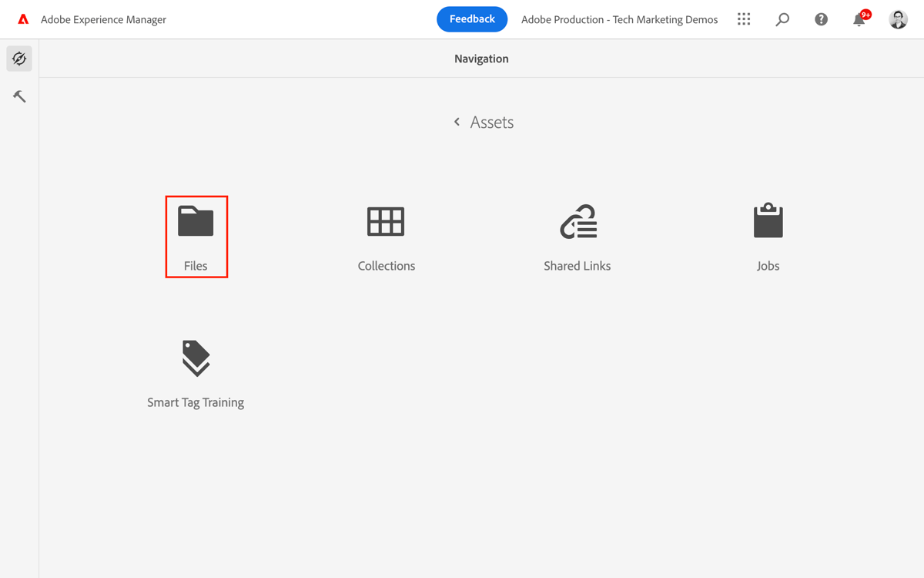Screen dimensions: 924x578
Task: Click the red notification count badge
Action: [865, 13]
